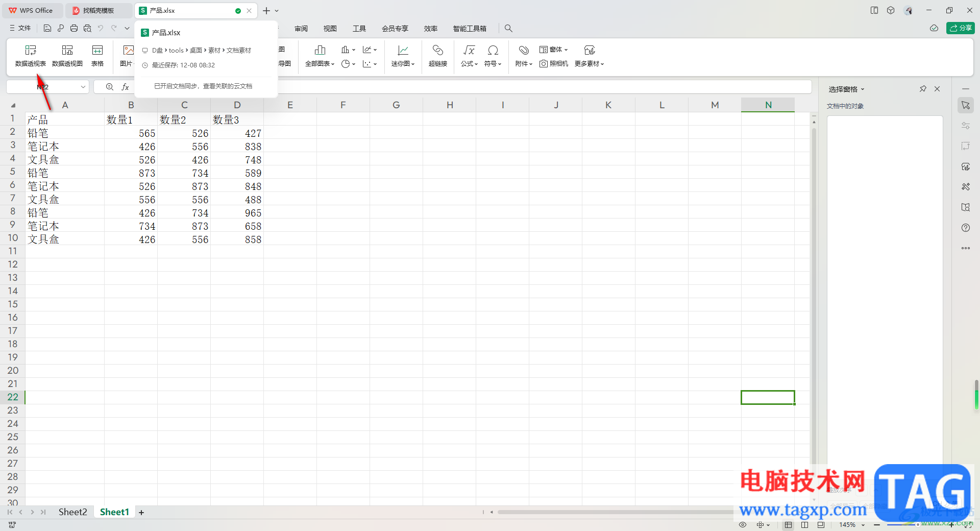The width and height of the screenshot is (980, 531).
Task: Open print preview icon
Action: (87, 28)
